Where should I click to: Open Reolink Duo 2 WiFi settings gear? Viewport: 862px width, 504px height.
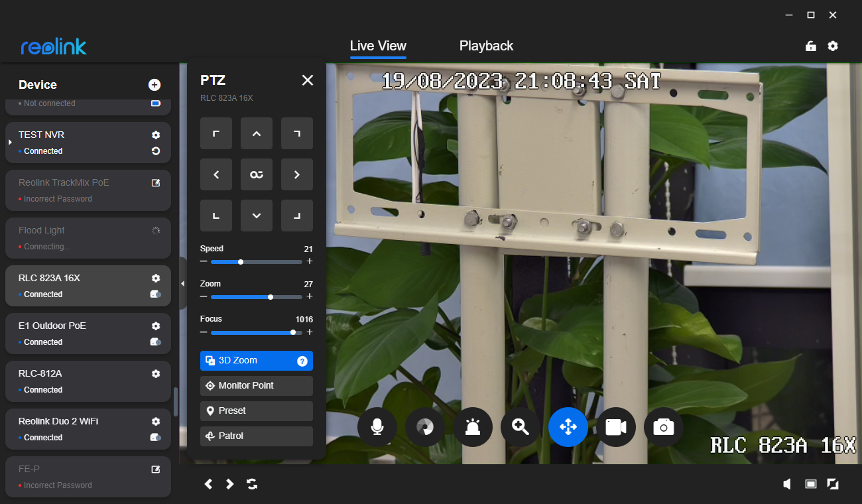coord(156,421)
